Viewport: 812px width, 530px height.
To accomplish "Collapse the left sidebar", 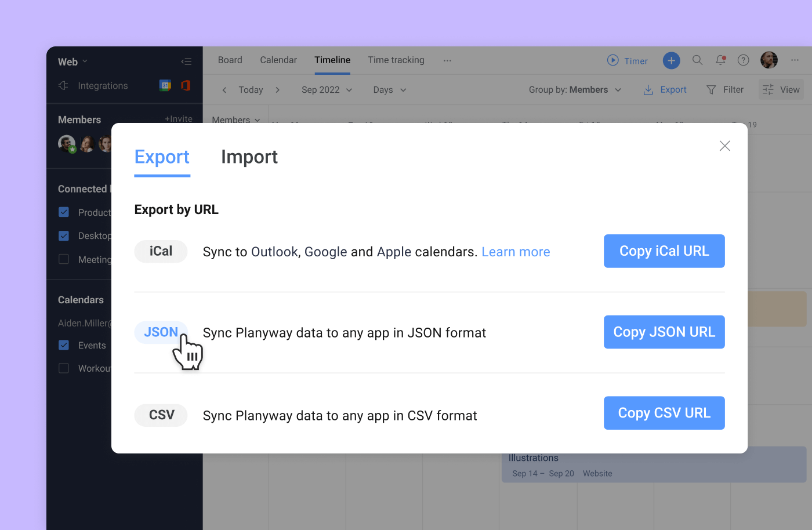I will tap(186, 61).
